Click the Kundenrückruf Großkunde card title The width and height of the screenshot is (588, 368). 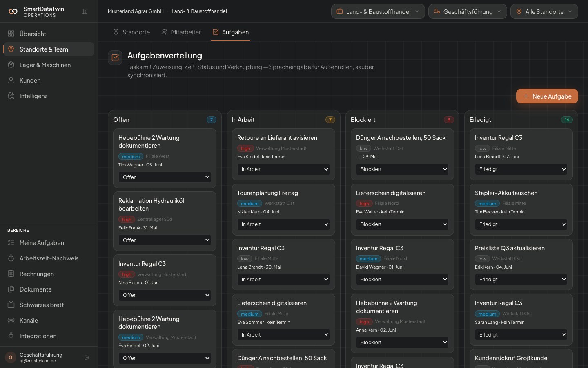click(x=511, y=358)
